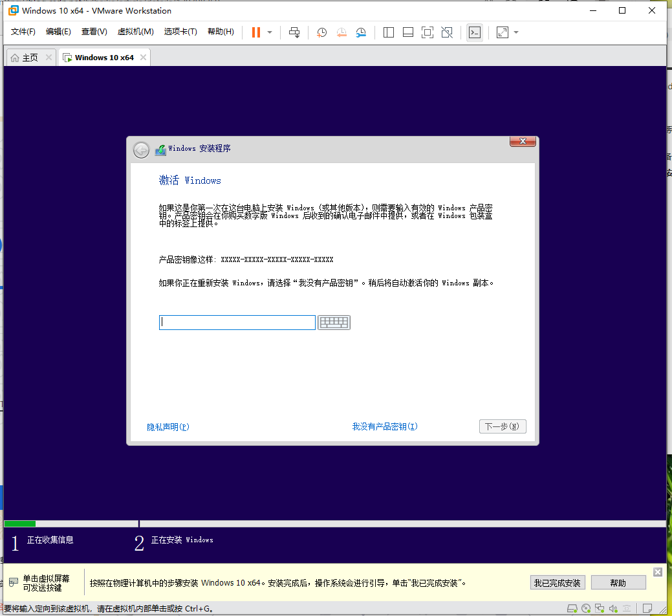Click the CD/DVD drive status icon
The height and width of the screenshot is (616, 672).
pos(586,608)
